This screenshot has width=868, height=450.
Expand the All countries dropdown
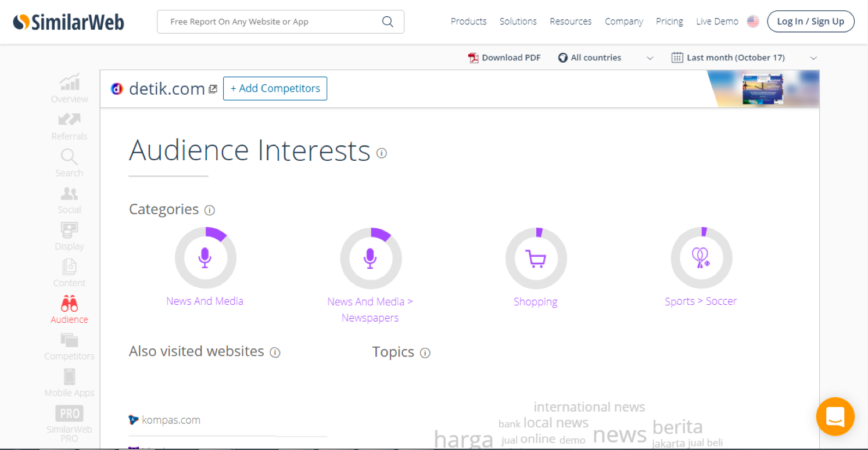click(x=650, y=58)
